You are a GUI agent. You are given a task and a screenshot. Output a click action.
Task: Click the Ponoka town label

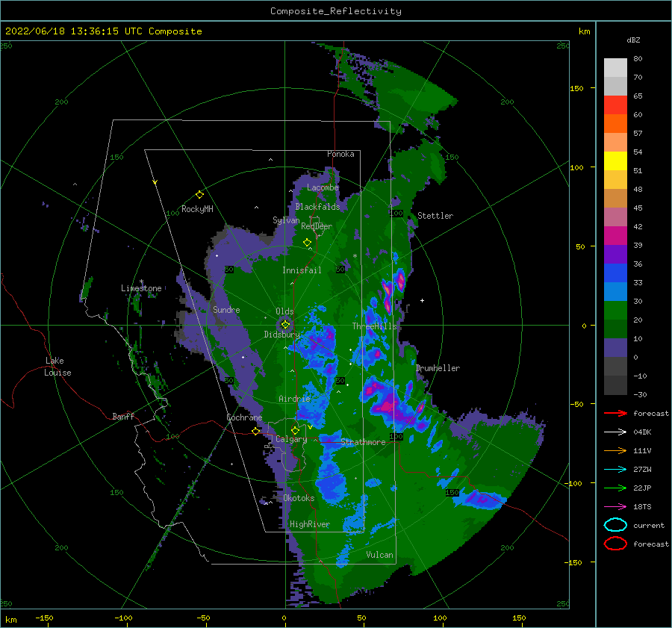(x=340, y=154)
